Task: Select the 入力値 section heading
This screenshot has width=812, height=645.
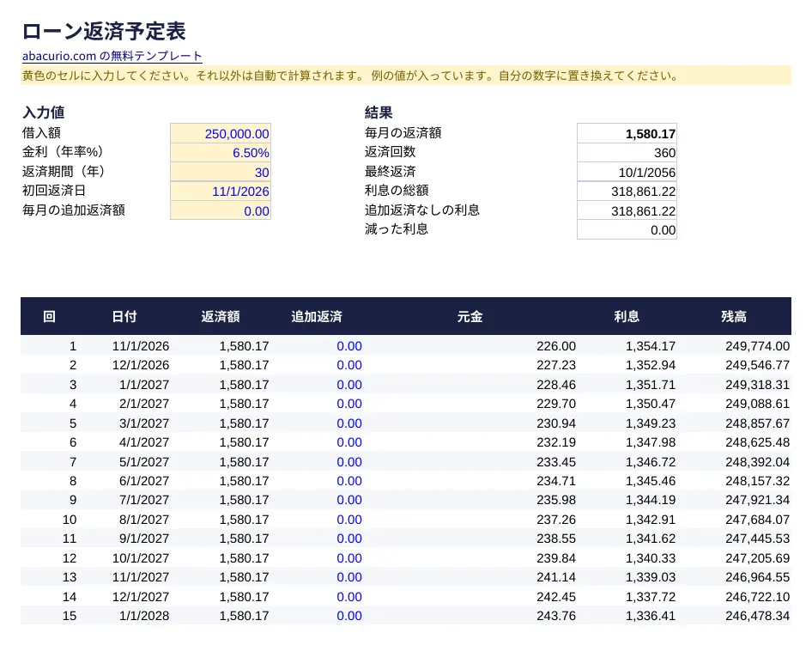Action: 44,113
